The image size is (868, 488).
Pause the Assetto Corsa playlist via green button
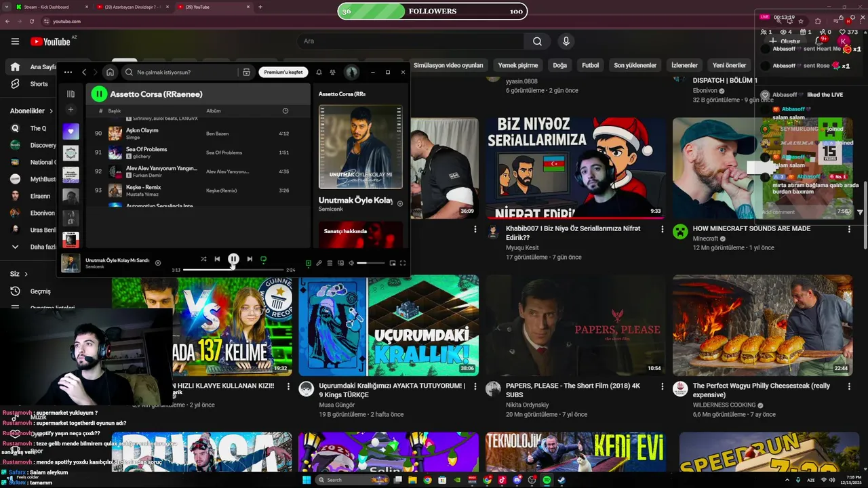[x=99, y=94]
